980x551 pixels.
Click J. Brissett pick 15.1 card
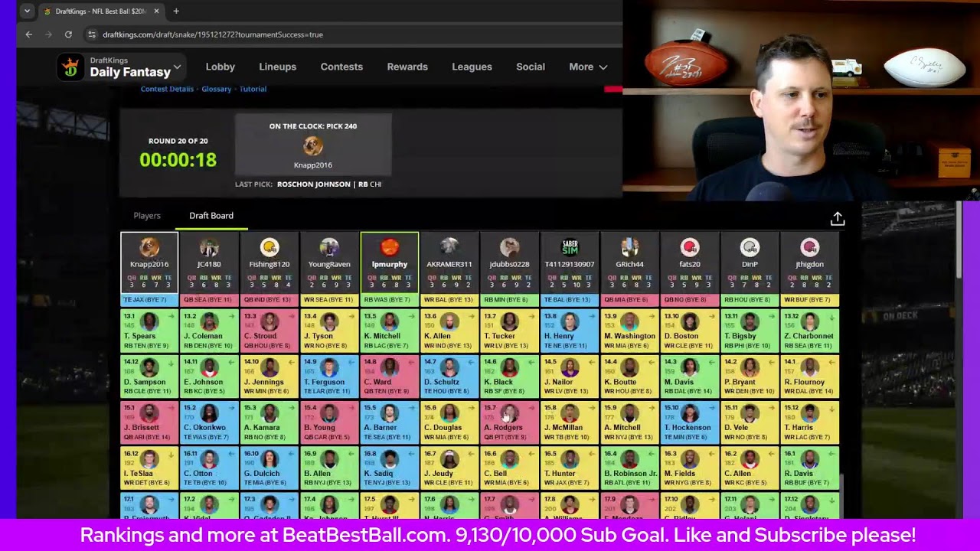pyautogui.click(x=149, y=422)
